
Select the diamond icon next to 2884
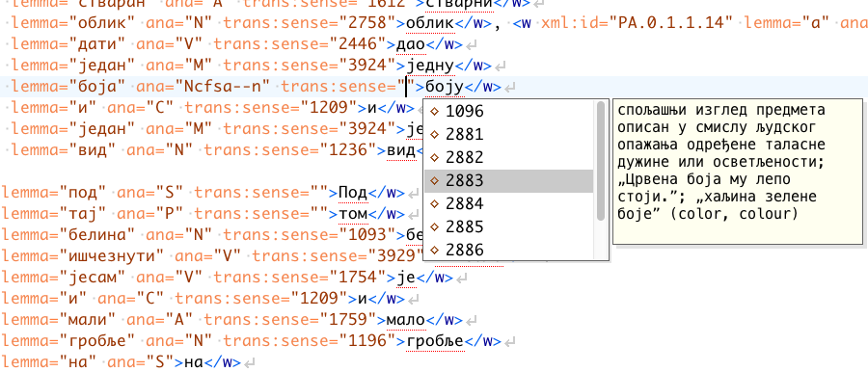tap(435, 203)
